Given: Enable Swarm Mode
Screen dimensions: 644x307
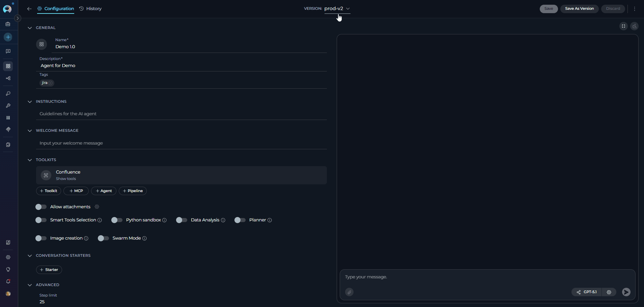Looking at the screenshot, I should coord(103,238).
